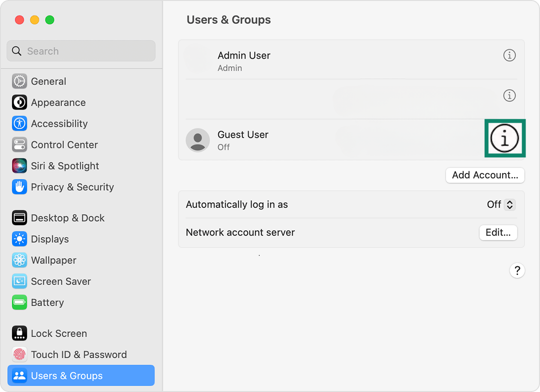Open the Automatically log in as dropdown
The image size is (540, 392).
pyautogui.click(x=501, y=205)
